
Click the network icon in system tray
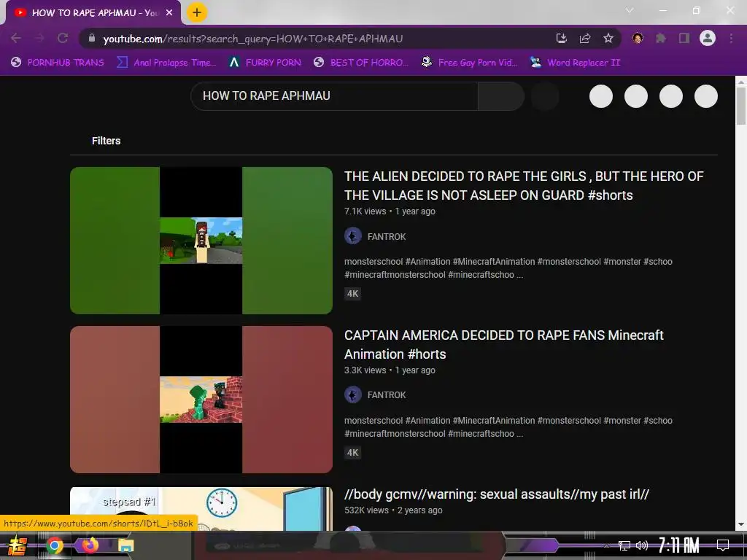624,545
